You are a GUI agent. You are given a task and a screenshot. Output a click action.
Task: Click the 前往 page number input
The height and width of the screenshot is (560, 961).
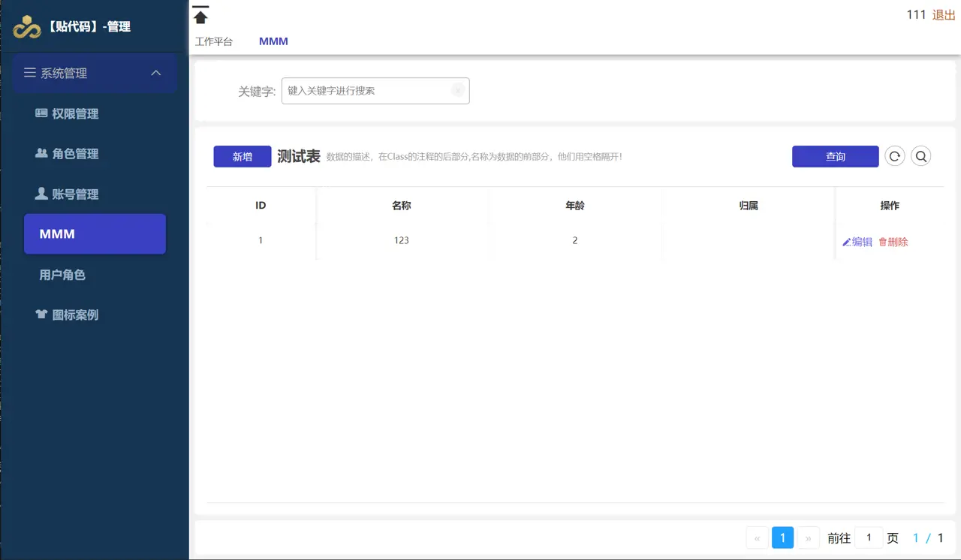tap(869, 537)
